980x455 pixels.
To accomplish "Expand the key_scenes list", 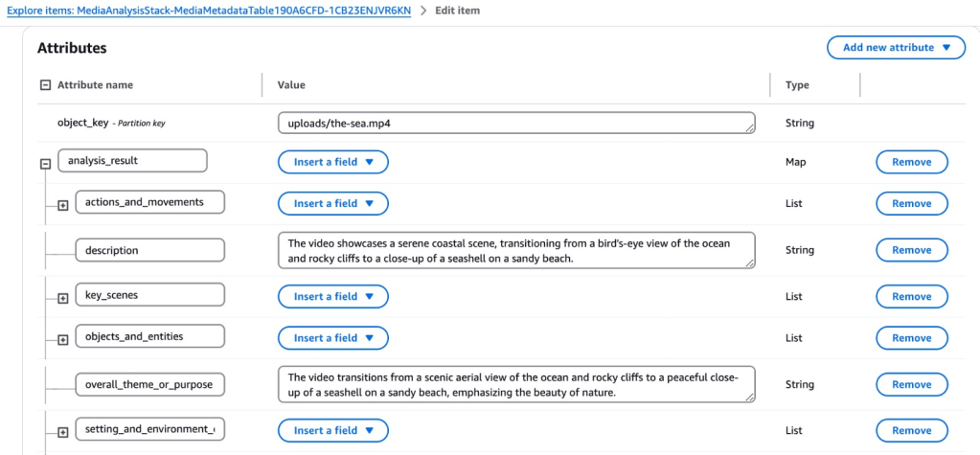I will pyautogui.click(x=63, y=298).
